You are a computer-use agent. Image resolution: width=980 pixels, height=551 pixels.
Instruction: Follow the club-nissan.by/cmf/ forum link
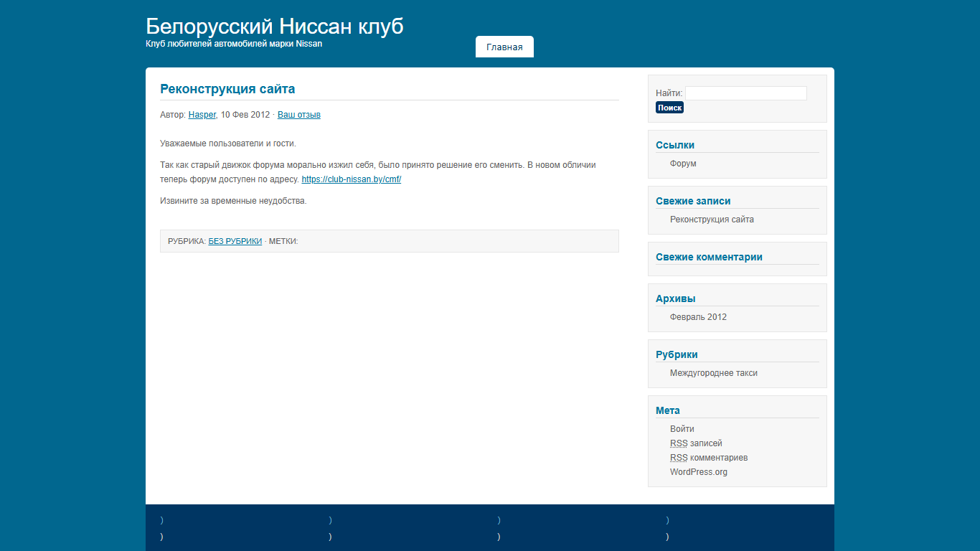352,179
